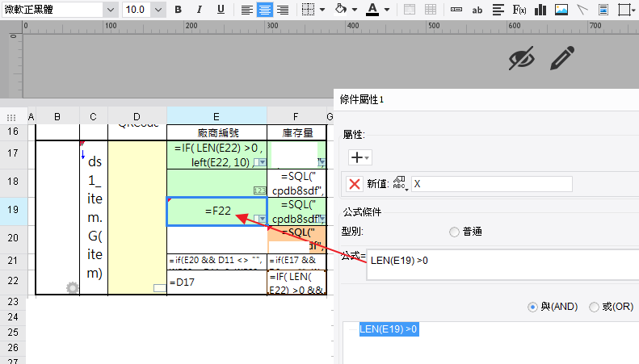Click the 新值 input field containing X
Screen dimensions: 639x364
tap(491, 183)
